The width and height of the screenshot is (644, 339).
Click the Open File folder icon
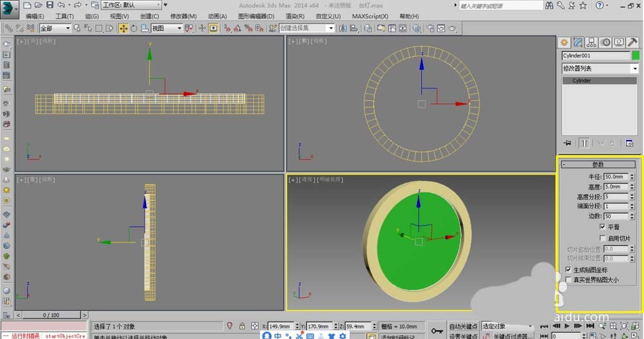click(38, 5)
